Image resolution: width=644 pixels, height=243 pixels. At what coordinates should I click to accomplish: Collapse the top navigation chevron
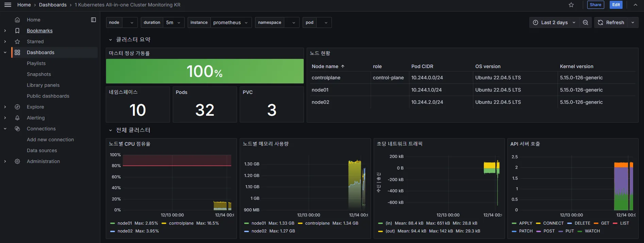click(x=635, y=5)
